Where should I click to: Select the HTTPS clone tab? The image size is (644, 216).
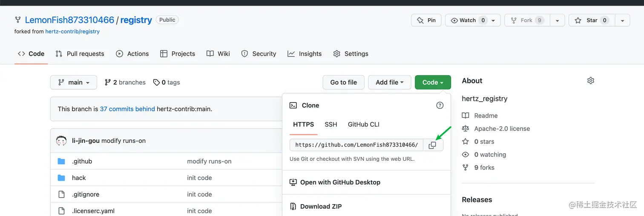pyautogui.click(x=304, y=125)
